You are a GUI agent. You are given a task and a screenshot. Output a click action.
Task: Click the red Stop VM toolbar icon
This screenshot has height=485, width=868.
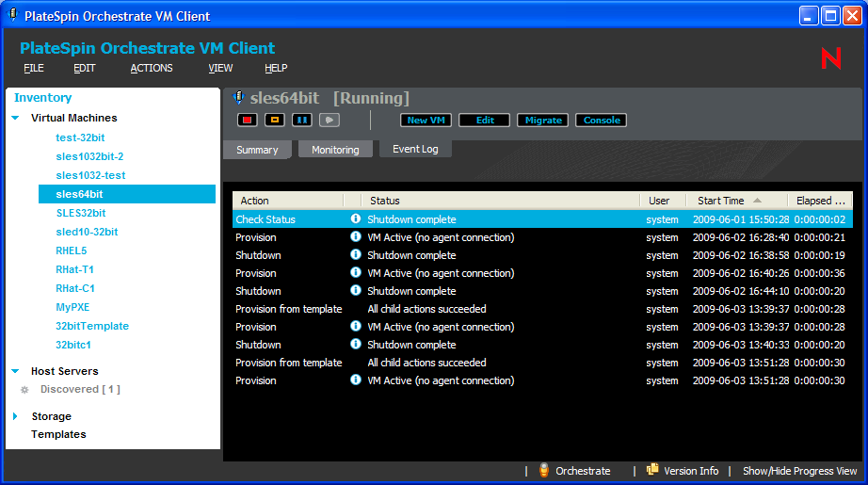click(247, 121)
